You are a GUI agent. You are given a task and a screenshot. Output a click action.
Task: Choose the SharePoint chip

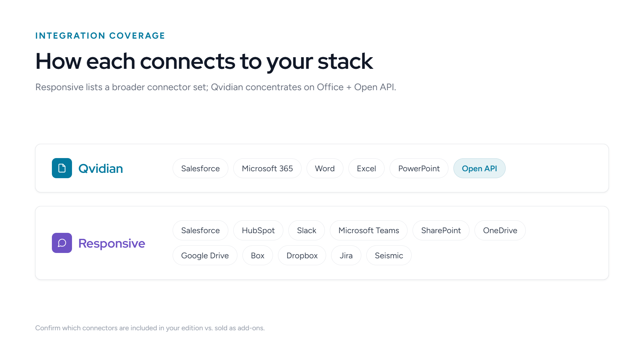[441, 230]
